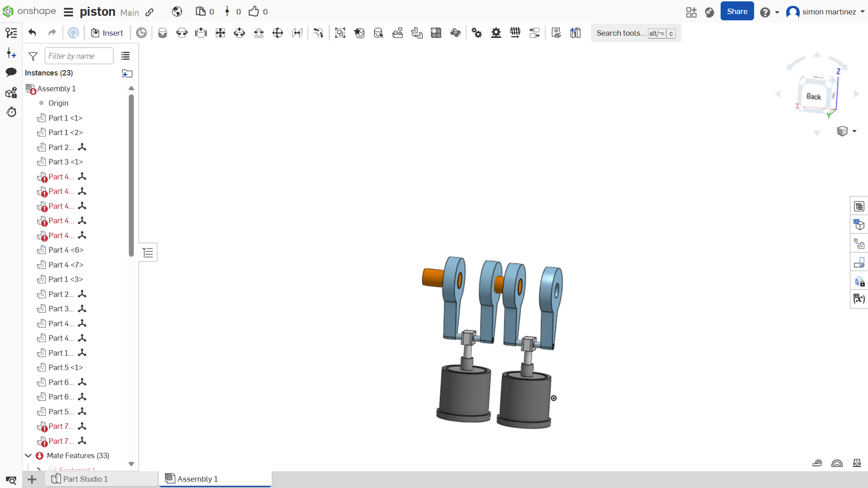This screenshot has height=488, width=868.
Task: Click the Back face of the view cube
Action: coord(814,96)
